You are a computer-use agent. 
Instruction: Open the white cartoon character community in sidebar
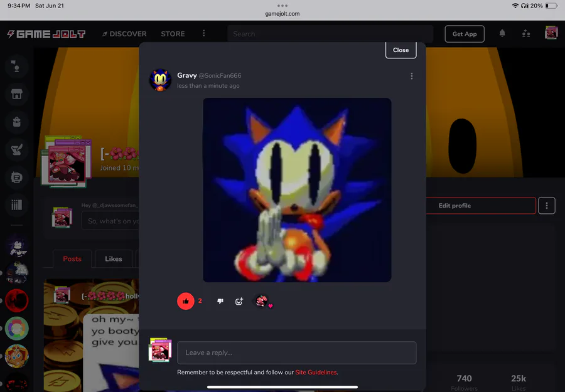(17, 246)
